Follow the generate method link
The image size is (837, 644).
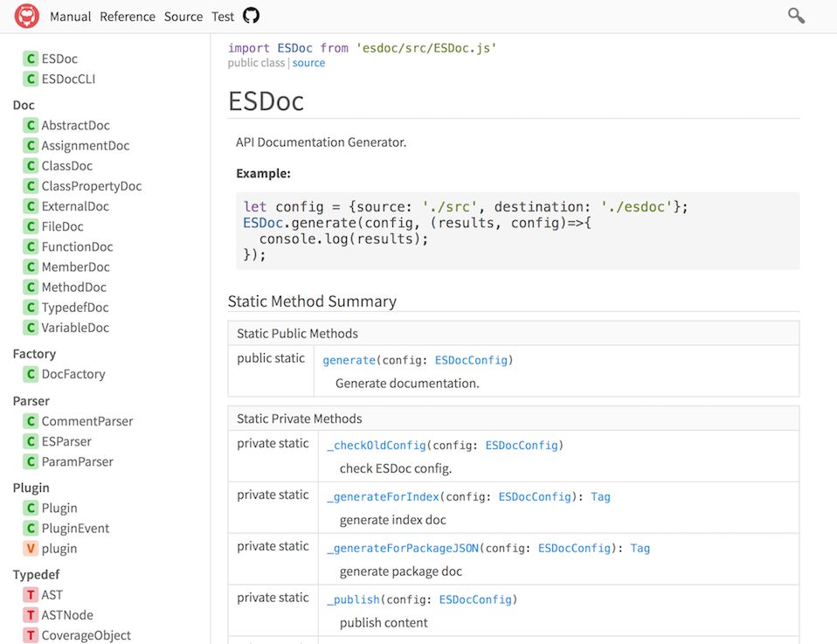tap(349, 359)
